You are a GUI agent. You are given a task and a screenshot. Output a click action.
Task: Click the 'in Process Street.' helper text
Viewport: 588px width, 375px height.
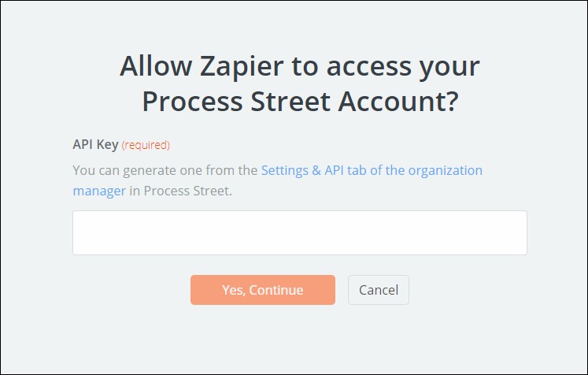(x=181, y=191)
